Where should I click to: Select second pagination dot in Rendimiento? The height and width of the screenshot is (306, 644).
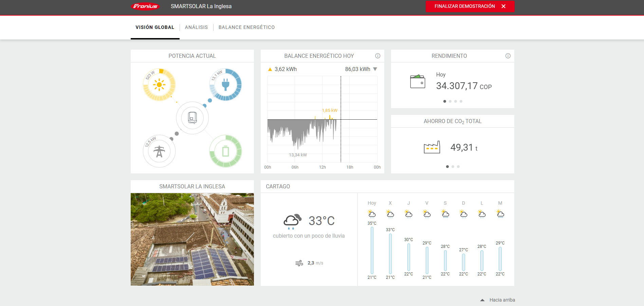(450, 101)
